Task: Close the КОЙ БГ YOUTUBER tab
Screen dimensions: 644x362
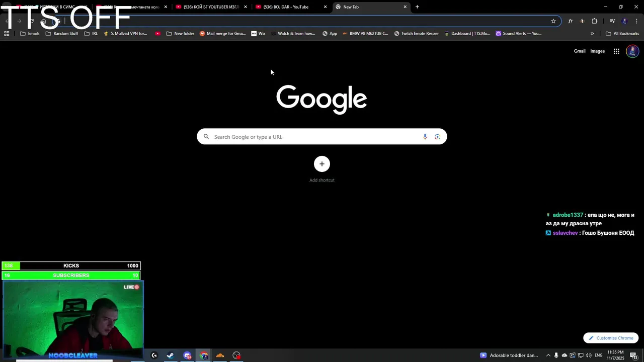Action: tap(246, 7)
